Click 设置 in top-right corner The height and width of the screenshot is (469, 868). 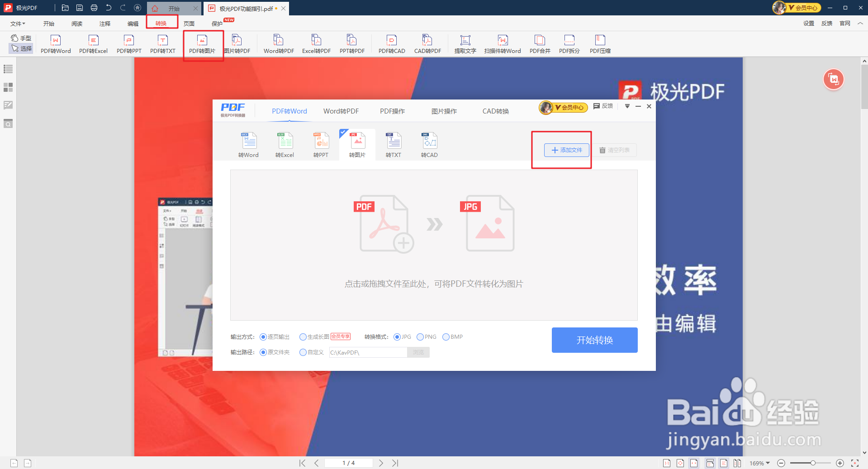(x=809, y=24)
